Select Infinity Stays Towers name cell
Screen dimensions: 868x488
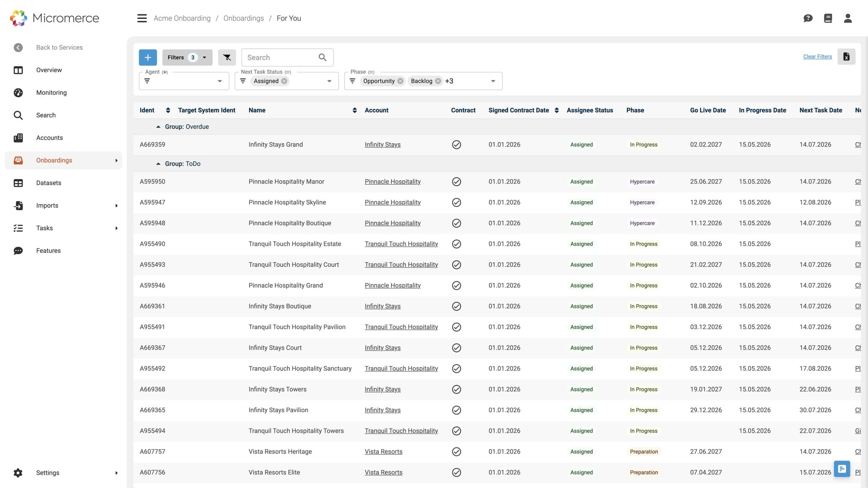click(x=277, y=389)
